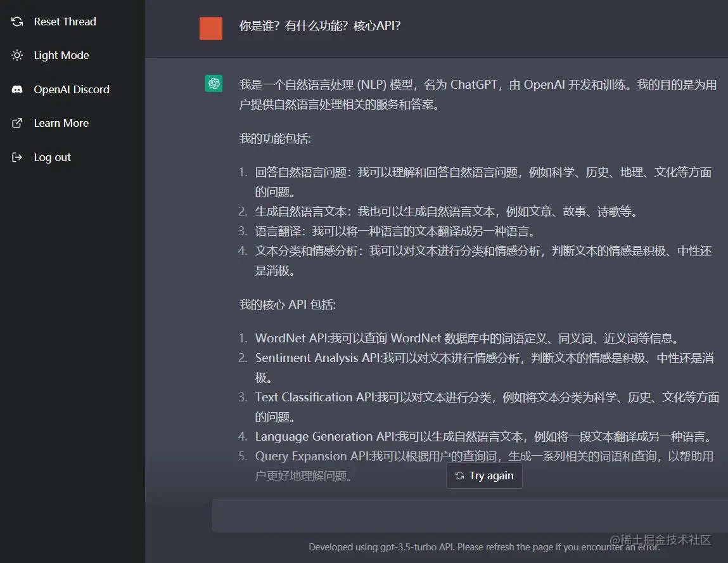Click the Log out arrow icon

click(x=17, y=157)
